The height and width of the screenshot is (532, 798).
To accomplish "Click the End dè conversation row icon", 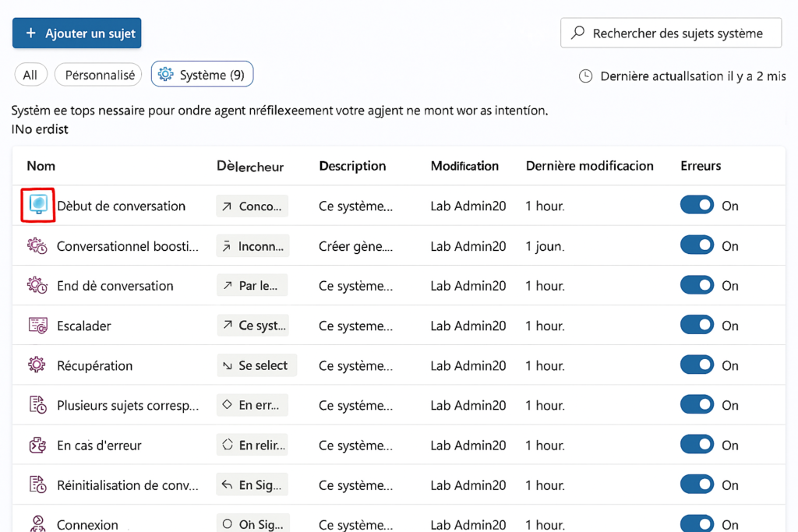I will [37, 285].
